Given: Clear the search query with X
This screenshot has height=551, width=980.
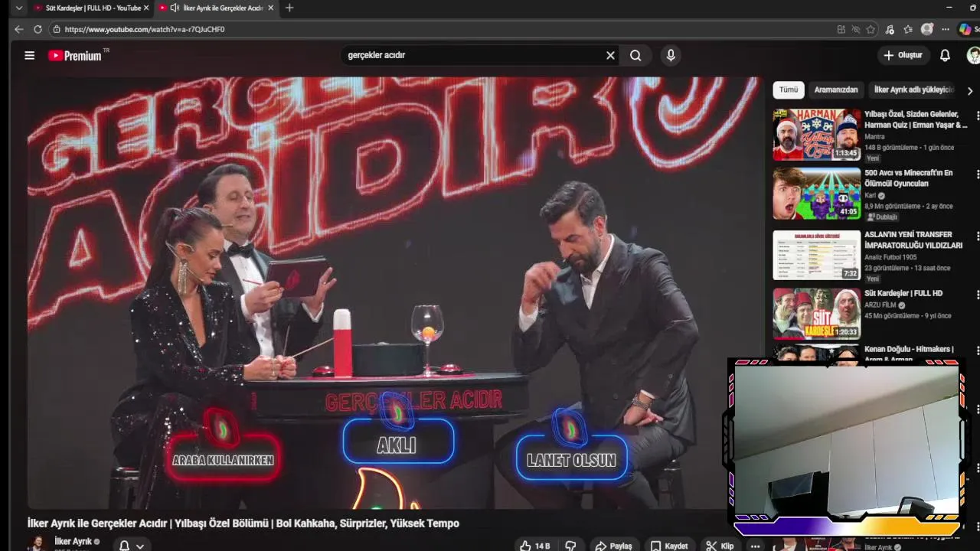Looking at the screenshot, I should (610, 55).
